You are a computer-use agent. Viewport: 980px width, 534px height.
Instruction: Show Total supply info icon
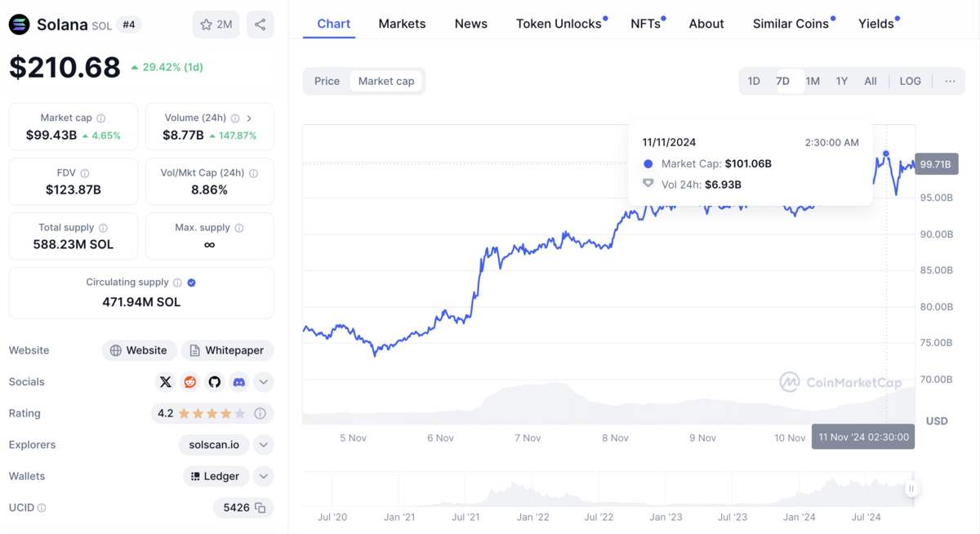pyautogui.click(x=103, y=228)
